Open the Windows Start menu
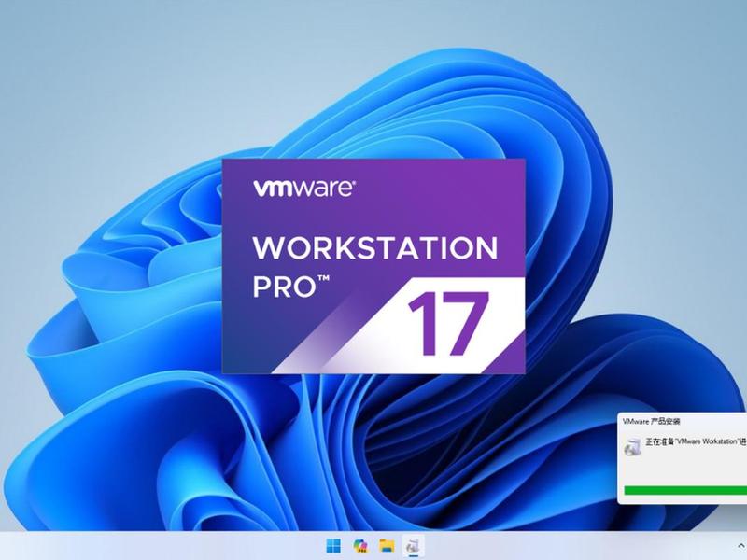 point(333,546)
